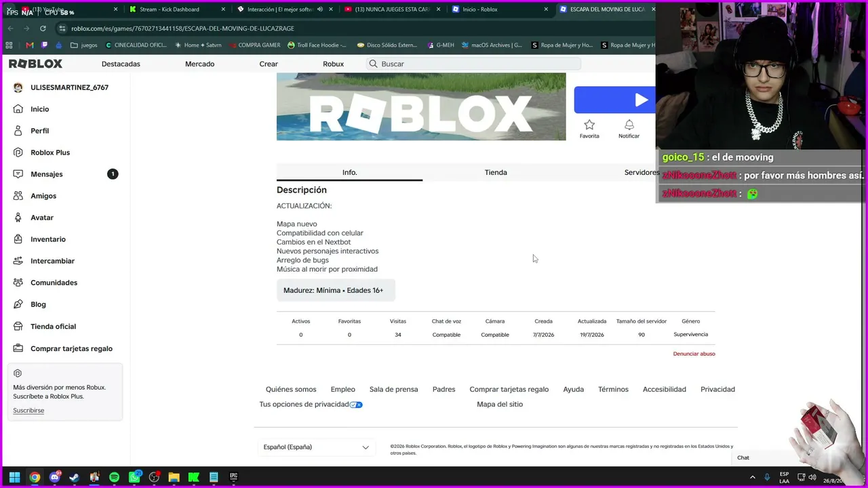This screenshot has width=868, height=488.
Task: Toggle the privacy choices switch icon
Action: coord(356,405)
